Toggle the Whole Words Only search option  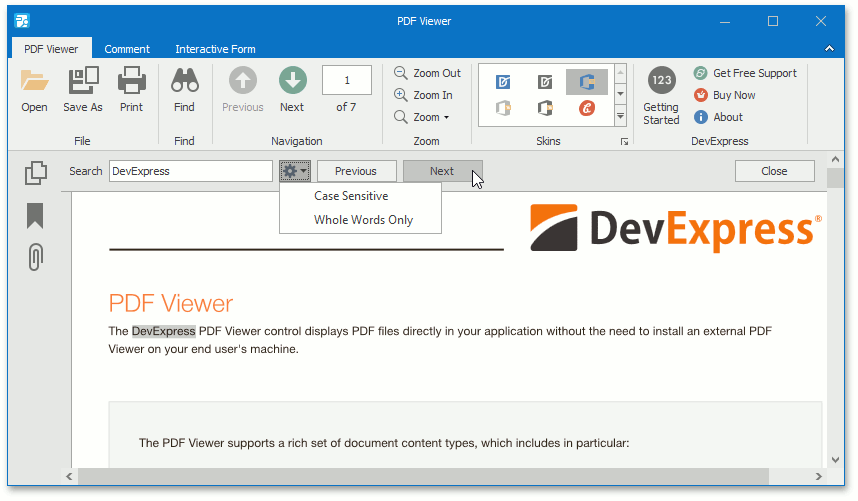click(360, 220)
